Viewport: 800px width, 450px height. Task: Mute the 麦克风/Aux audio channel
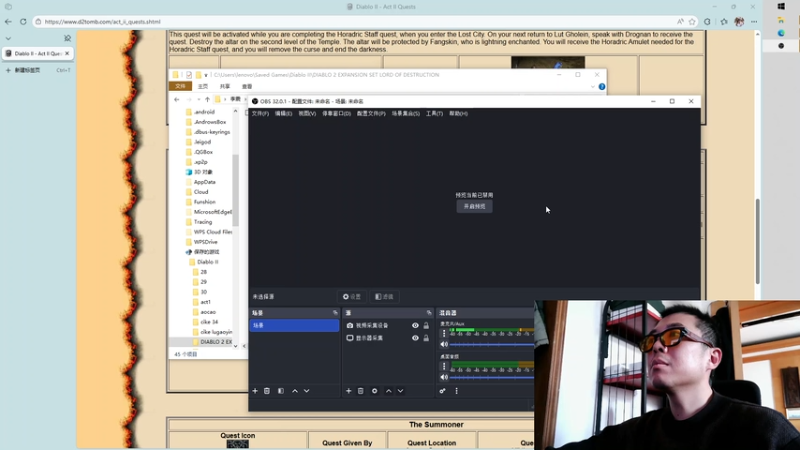coord(444,344)
